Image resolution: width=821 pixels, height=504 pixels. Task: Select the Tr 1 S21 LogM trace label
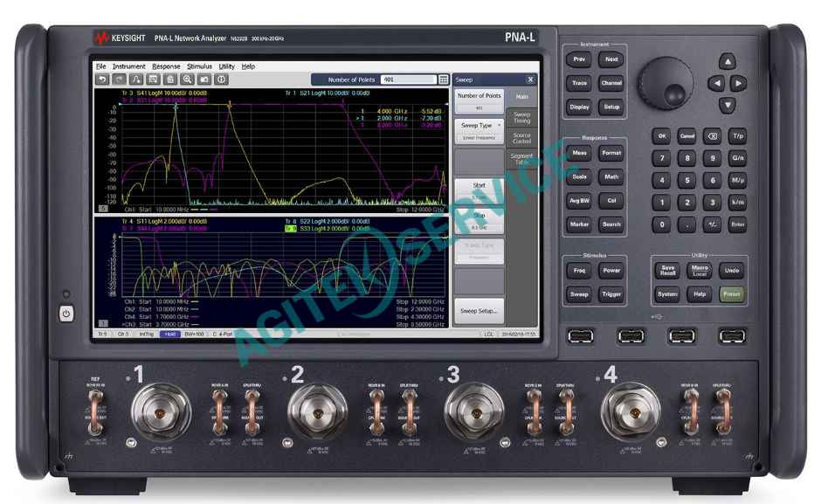(328, 93)
